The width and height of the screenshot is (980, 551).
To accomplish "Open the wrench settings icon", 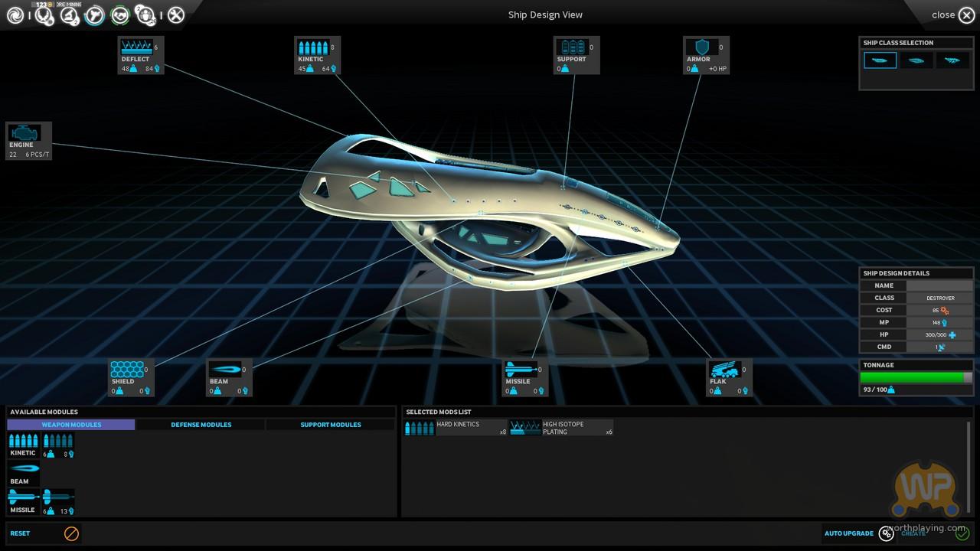I will click(x=176, y=15).
